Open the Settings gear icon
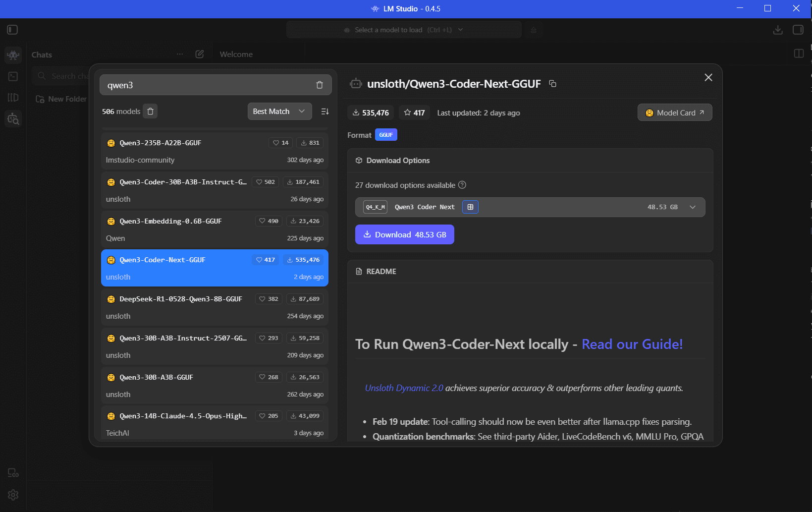Image resolution: width=812 pixels, height=512 pixels. pos(13,495)
